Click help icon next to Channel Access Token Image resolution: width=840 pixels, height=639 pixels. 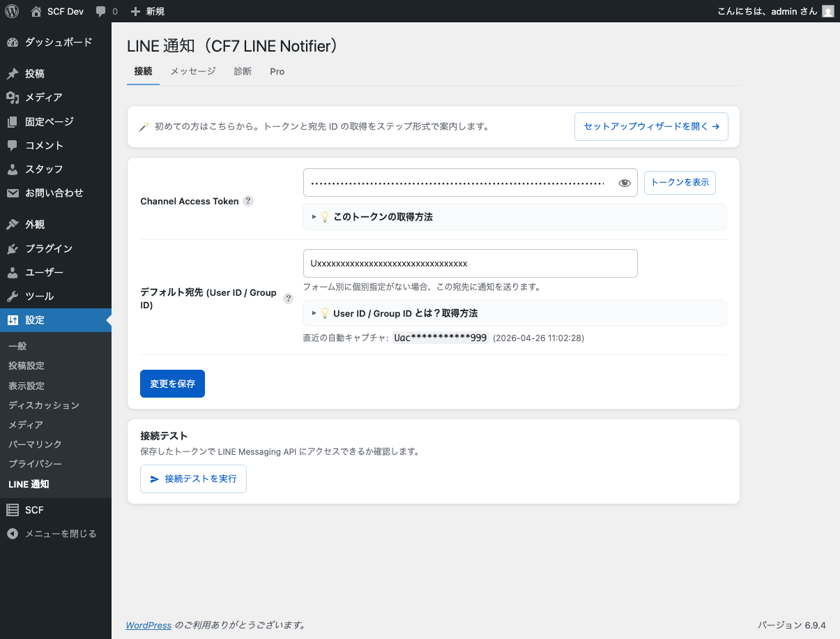pos(248,201)
